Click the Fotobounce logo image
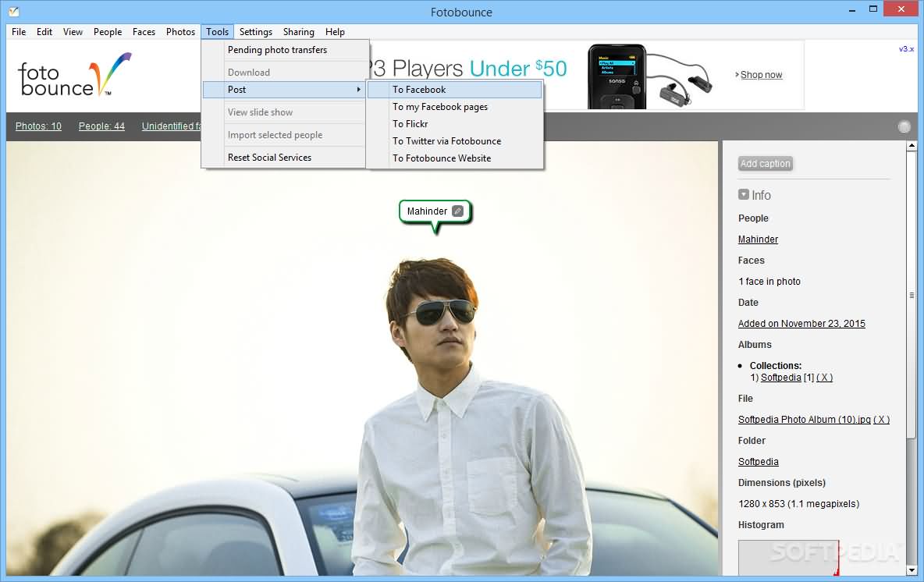The image size is (924, 582). pyautogui.click(x=75, y=75)
